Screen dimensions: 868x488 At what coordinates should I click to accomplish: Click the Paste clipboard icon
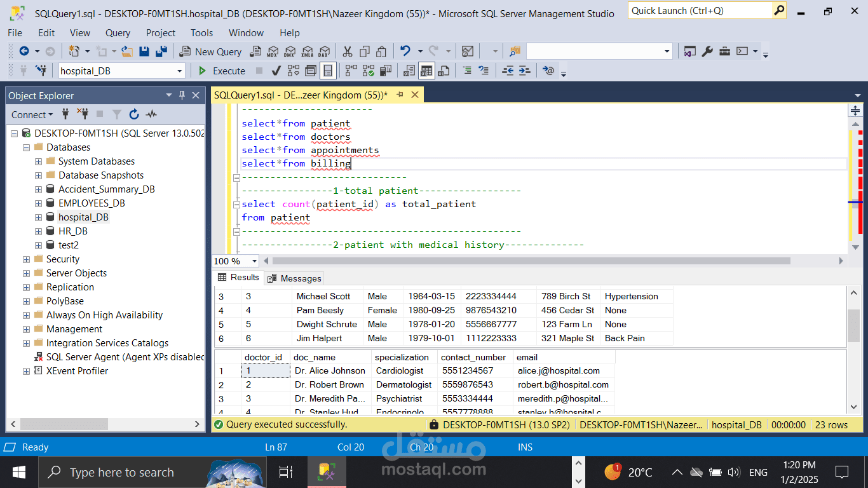(382, 51)
